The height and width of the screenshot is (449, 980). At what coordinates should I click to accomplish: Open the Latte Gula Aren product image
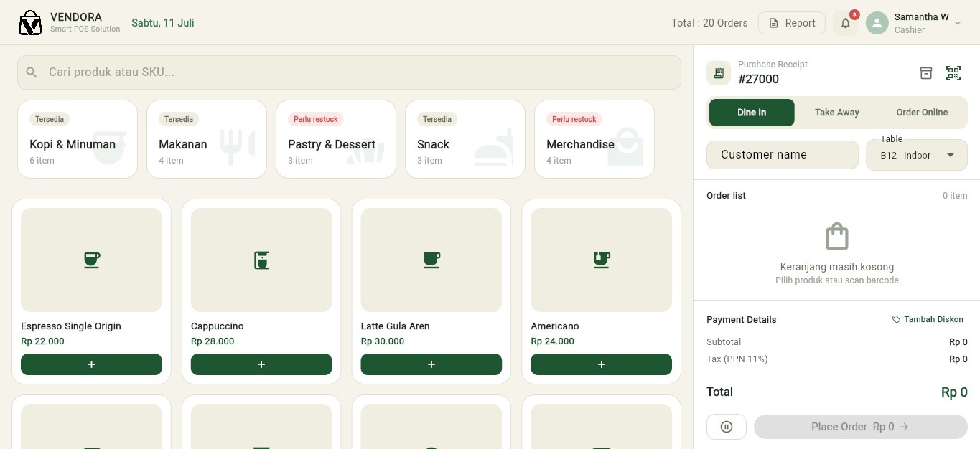(431, 260)
